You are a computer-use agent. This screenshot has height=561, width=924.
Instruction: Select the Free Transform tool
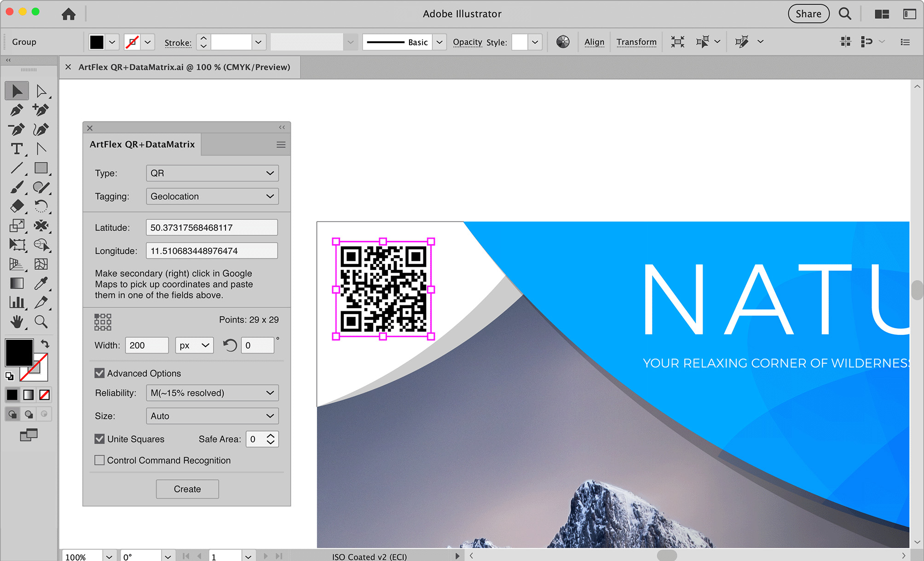(x=17, y=245)
